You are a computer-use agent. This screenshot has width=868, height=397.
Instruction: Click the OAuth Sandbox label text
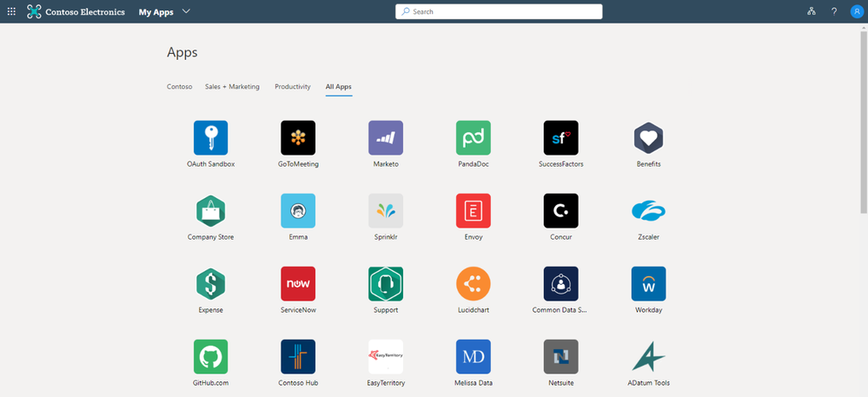[210, 164]
